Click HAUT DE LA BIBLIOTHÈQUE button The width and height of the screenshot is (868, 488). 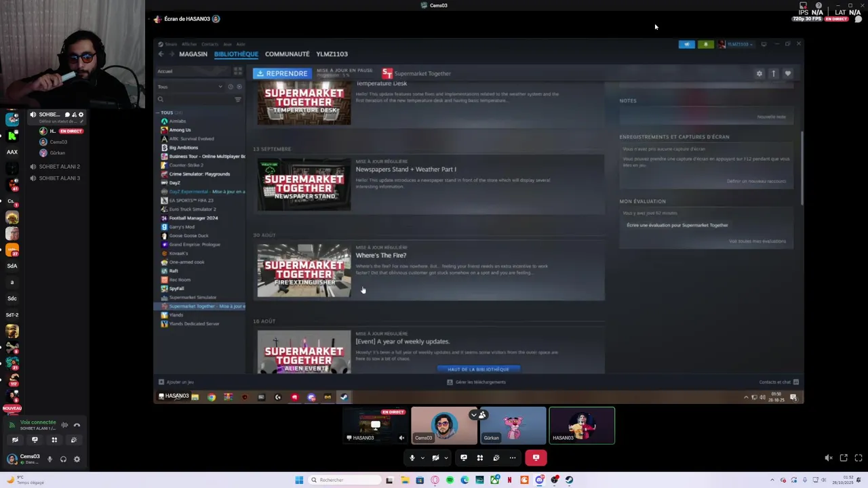[x=478, y=369]
